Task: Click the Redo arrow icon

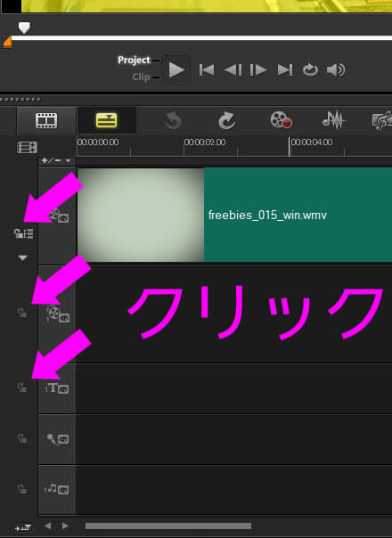Action: click(226, 120)
